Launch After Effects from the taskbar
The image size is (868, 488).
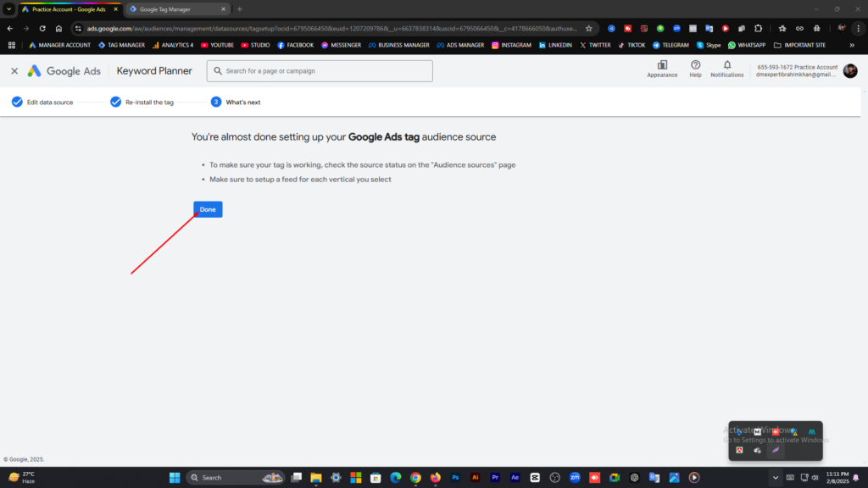(x=515, y=478)
